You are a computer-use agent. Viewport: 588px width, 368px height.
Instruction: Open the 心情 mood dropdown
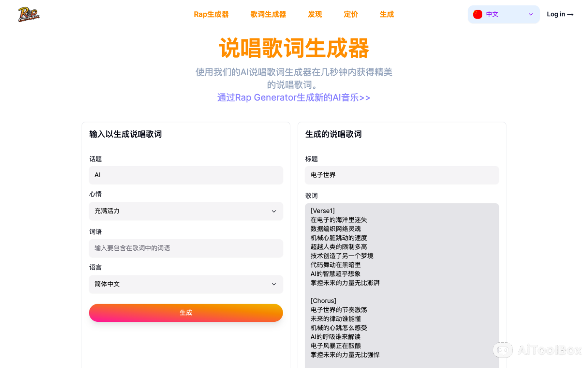pyautogui.click(x=186, y=211)
